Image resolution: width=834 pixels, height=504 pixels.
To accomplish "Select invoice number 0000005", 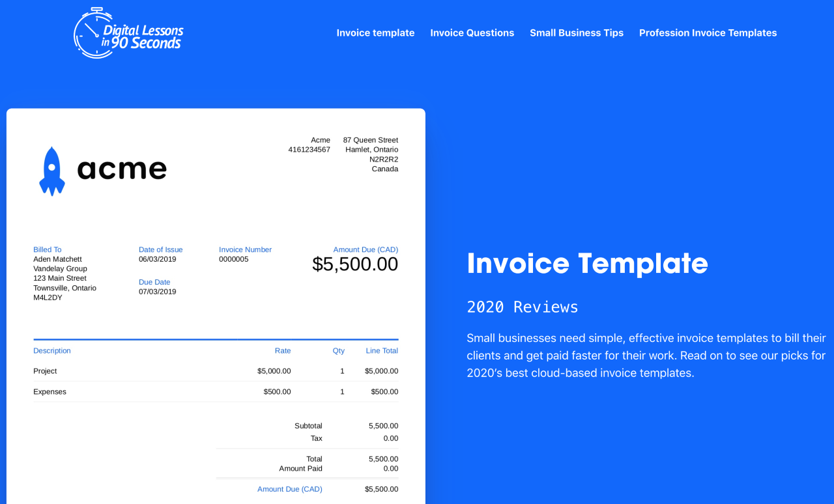I will point(234,259).
